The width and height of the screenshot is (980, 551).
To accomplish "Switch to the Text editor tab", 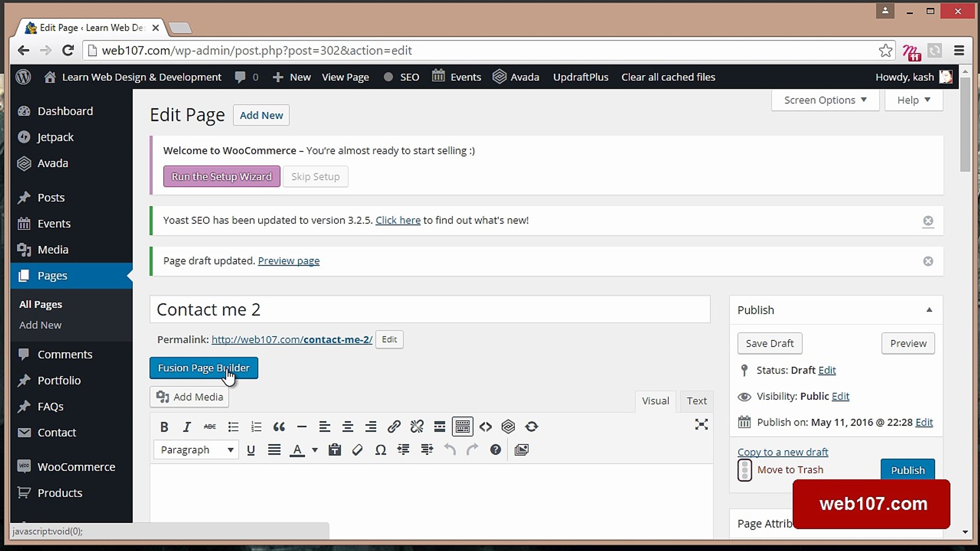I will click(x=697, y=401).
